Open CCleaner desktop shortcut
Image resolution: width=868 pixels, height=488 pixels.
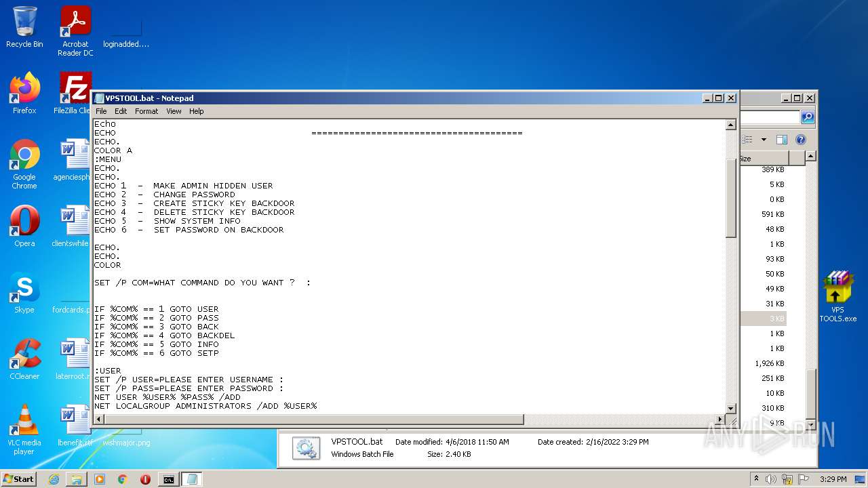(24, 359)
